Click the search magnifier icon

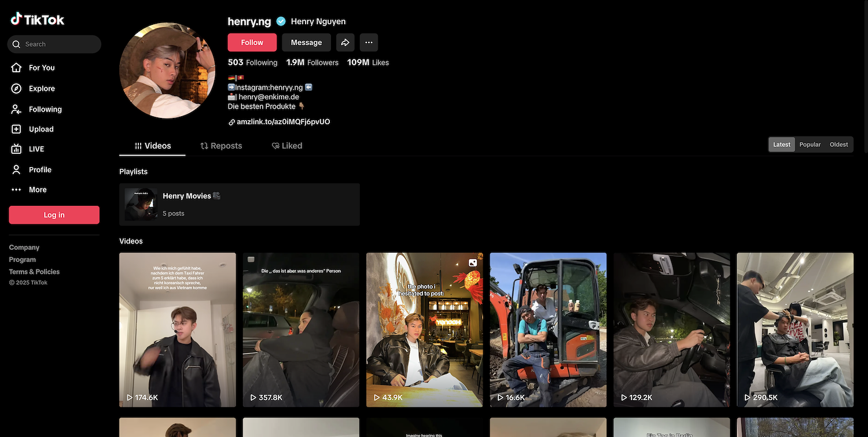[17, 45]
